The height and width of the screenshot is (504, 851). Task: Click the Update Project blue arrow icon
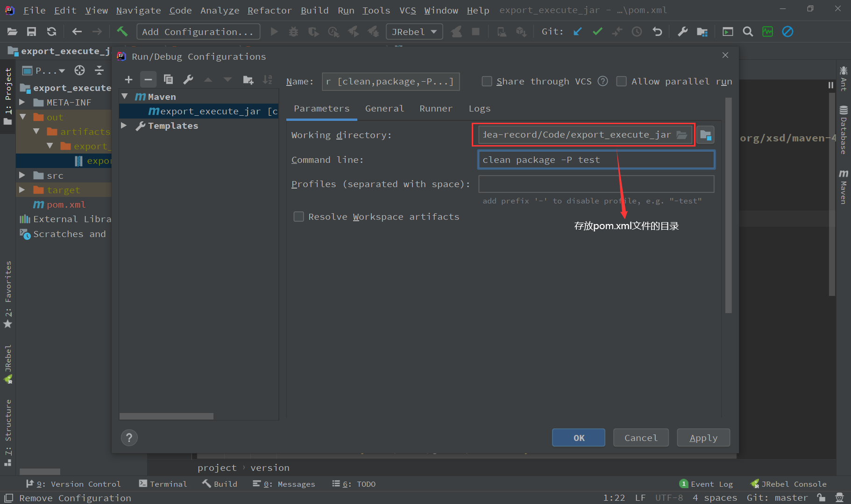click(577, 32)
